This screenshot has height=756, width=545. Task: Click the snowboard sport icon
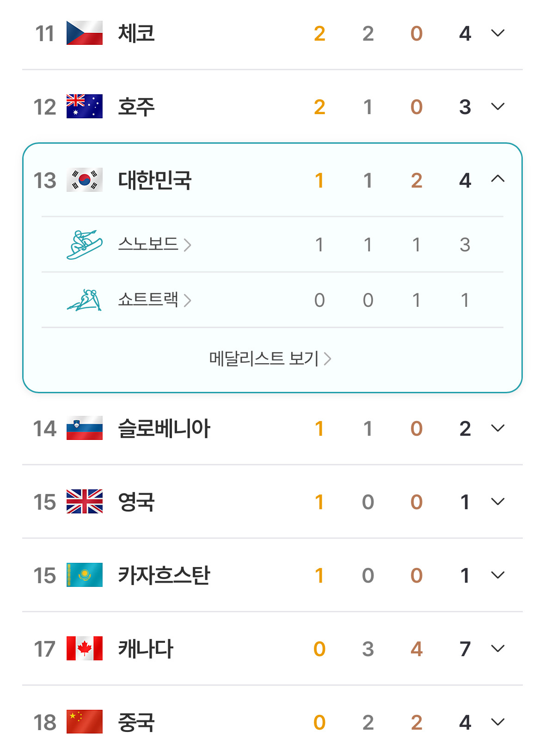(x=85, y=244)
